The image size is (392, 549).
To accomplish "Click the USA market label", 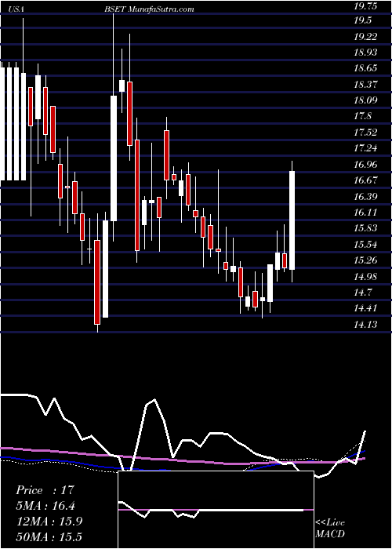I will pyautogui.click(x=17, y=9).
